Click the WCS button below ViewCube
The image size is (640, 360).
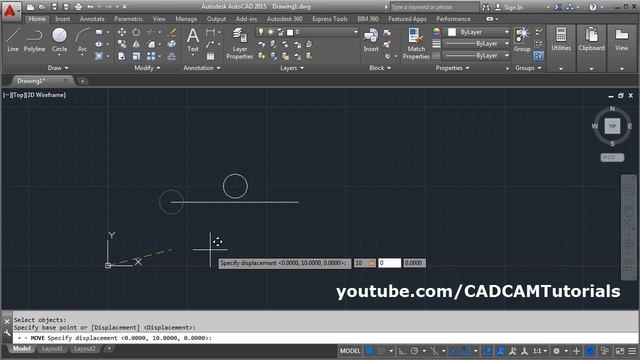[x=612, y=157]
